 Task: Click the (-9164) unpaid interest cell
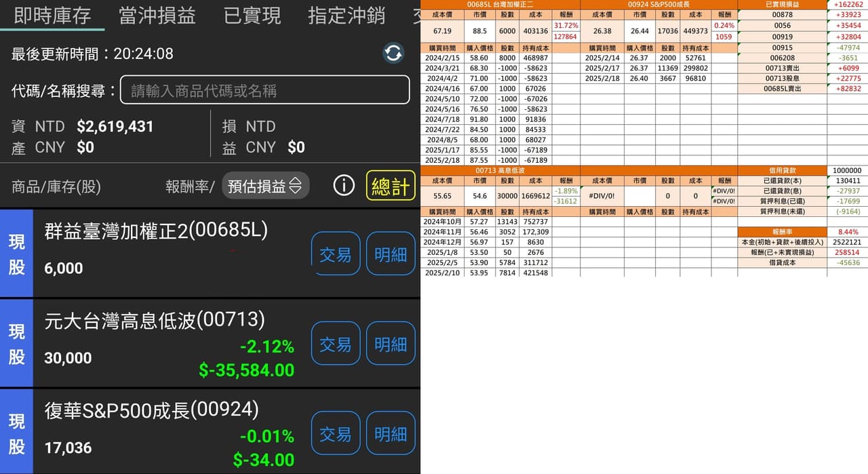pyautogui.click(x=848, y=211)
